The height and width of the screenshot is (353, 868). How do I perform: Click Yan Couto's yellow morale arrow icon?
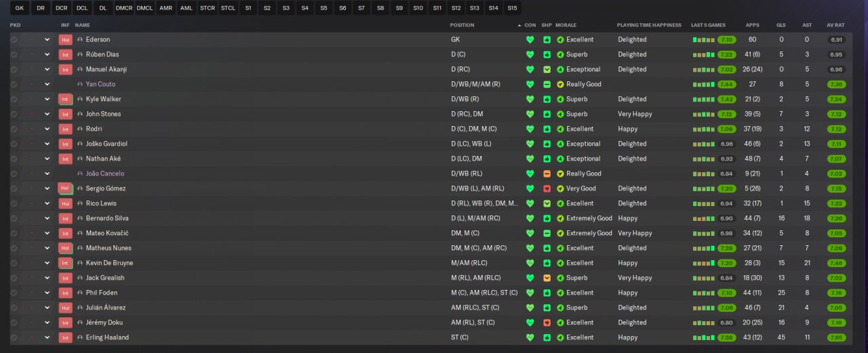[560, 84]
